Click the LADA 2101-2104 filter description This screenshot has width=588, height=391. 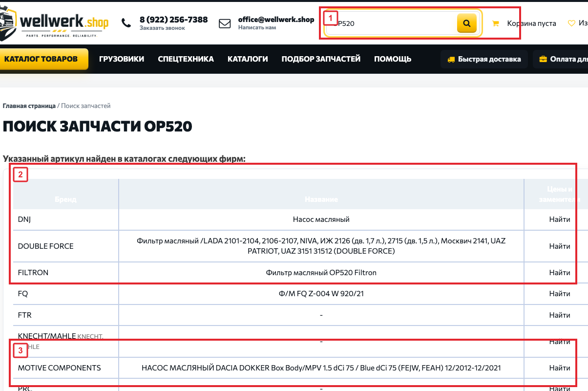pyautogui.click(x=321, y=246)
